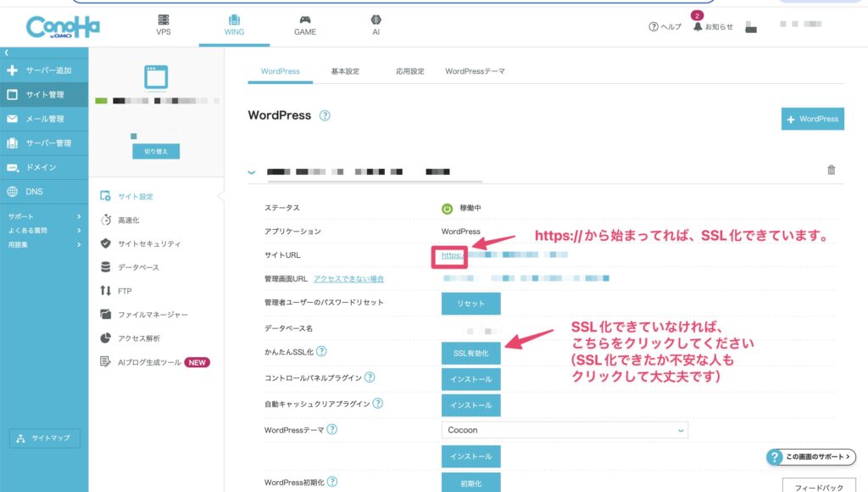Click the 初期化 button
The height and width of the screenshot is (492, 868).
[x=471, y=483]
